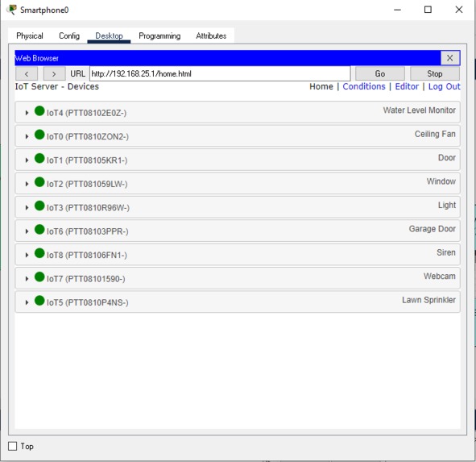The height and width of the screenshot is (462, 476).
Task: Click the Ceiling Fan text
Action: pos(435,134)
